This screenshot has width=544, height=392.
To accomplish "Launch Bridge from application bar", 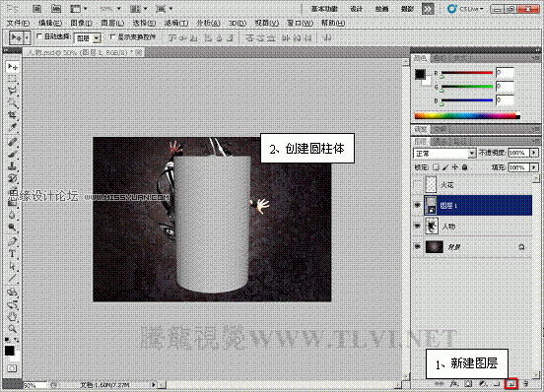I will pos(37,9).
